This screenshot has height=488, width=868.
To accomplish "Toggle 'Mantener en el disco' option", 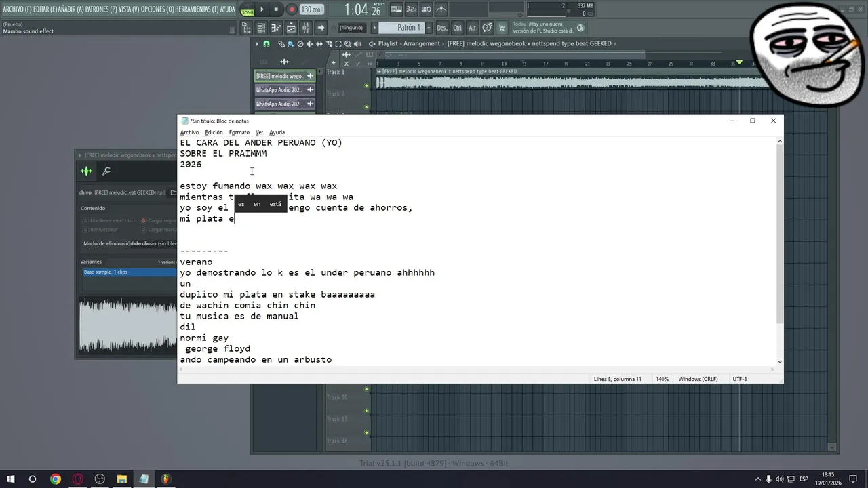I will [x=108, y=220].
